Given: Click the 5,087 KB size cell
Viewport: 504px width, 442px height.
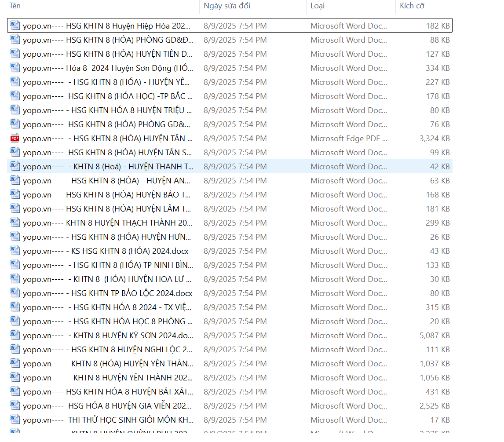Looking at the screenshot, I should (x=435, y=336).
